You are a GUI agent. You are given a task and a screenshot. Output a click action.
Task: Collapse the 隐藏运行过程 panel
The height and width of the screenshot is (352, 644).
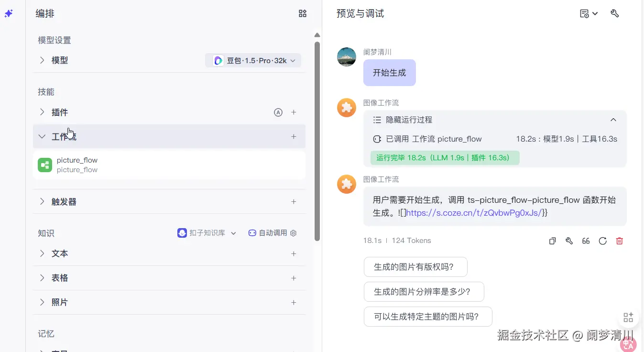point(613,120)
